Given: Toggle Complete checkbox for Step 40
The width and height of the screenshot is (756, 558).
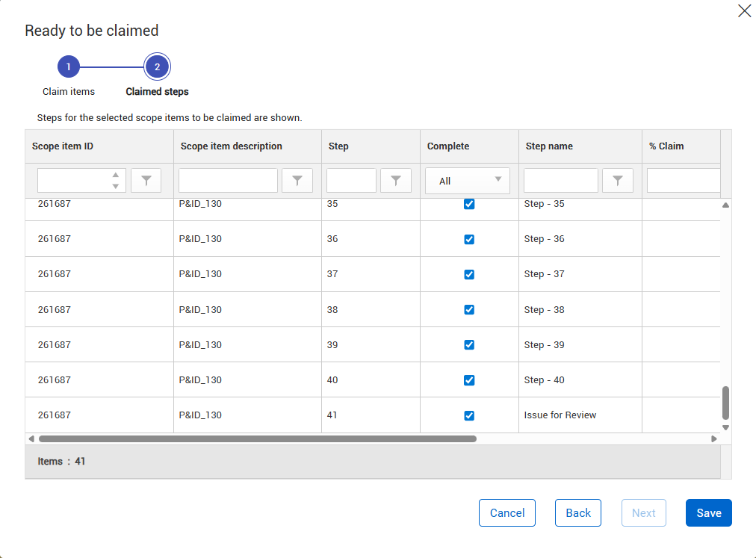Looking at the screenshot, I should click(469, 380).
